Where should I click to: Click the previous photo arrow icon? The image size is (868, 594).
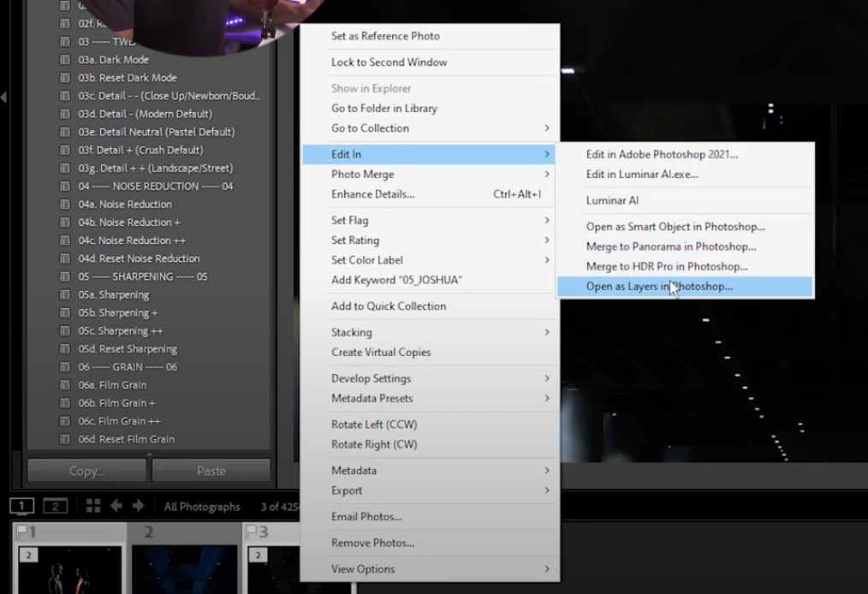pyautogui.click(x=116, y=505)
